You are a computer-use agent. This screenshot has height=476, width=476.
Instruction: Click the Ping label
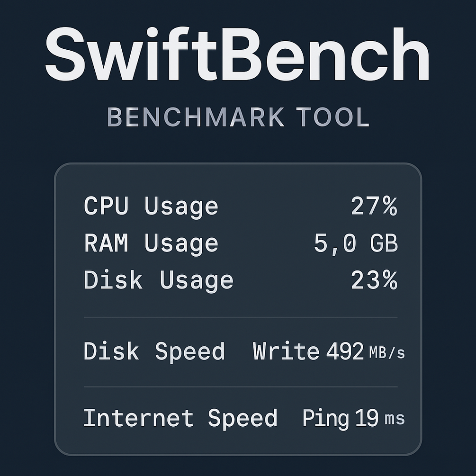tap(325, 419)
